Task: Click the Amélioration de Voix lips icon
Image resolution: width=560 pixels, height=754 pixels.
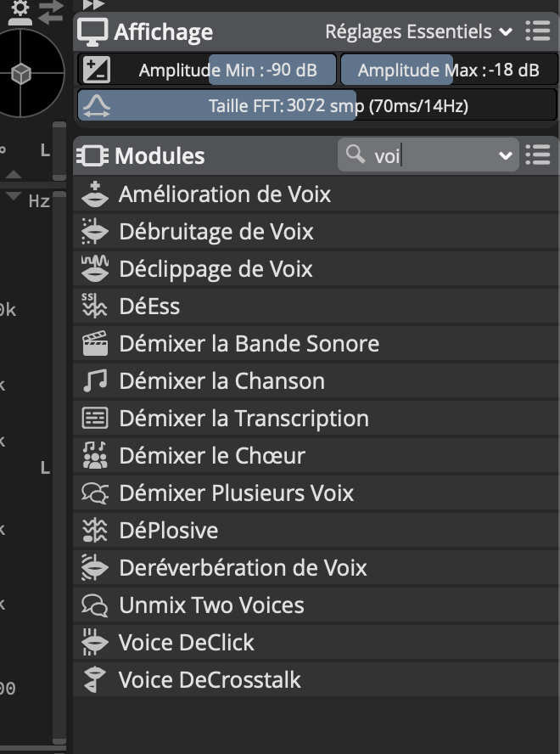Action: tap(95, 194)
